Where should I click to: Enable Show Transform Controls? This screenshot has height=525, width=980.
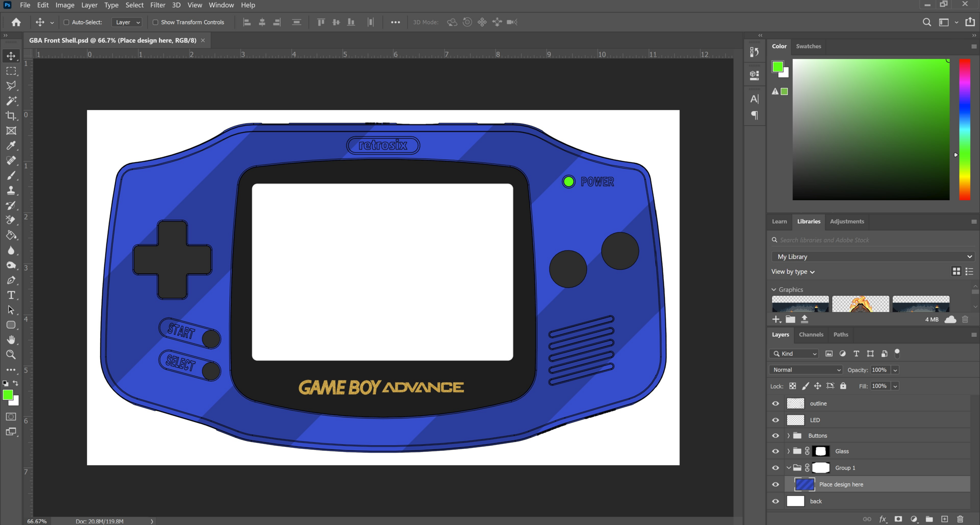(x=155, y=22)
